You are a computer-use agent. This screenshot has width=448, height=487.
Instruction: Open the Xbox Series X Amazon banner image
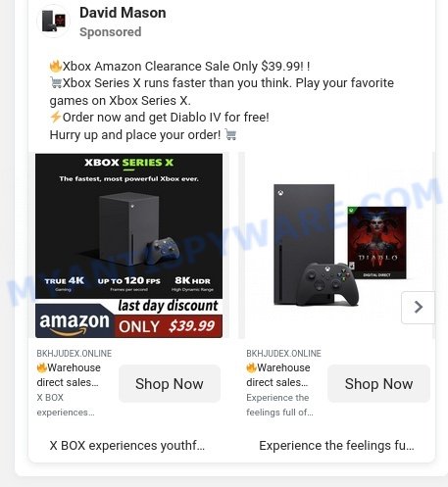click(128, 245)
